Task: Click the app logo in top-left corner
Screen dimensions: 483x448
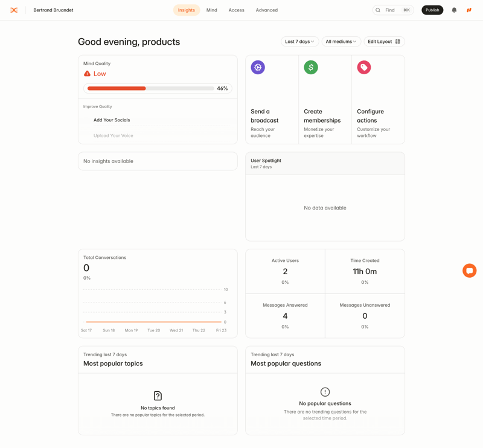Action: pos(14,10)
